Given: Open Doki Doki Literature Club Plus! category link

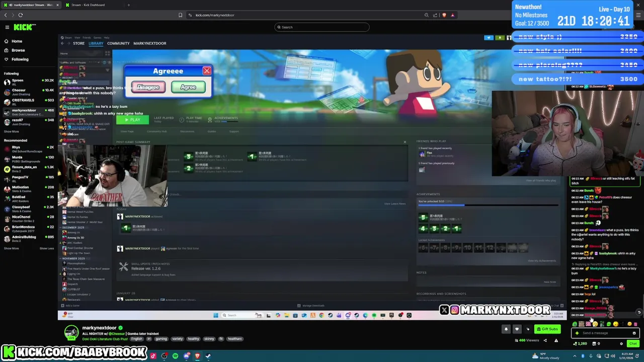Looking at the screenshot, I should 105,339.
